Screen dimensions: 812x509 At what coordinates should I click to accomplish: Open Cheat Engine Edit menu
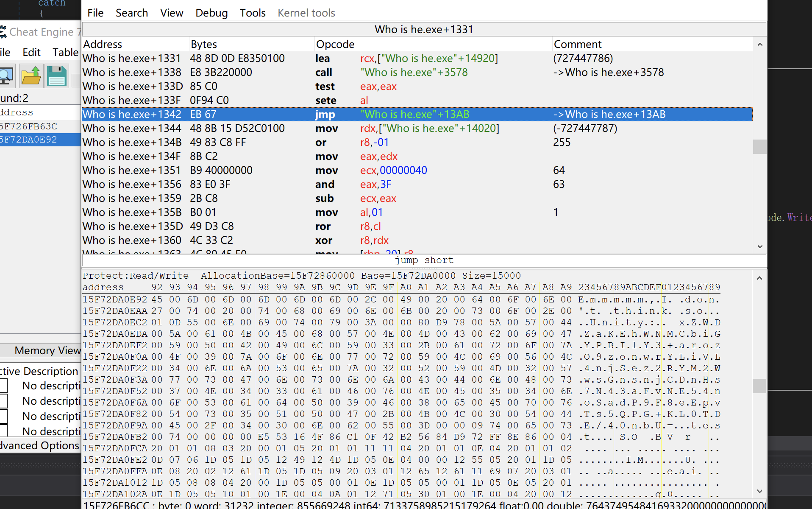click(x=31, y=52)
